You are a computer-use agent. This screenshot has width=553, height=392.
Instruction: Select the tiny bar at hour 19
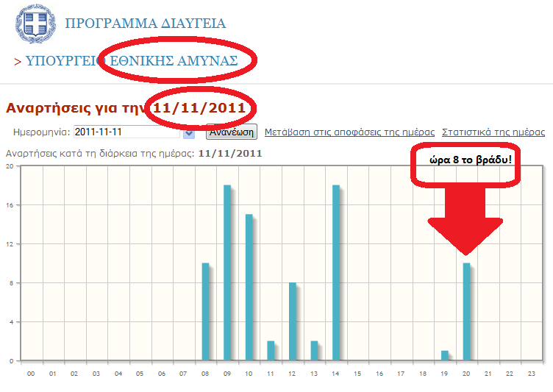[x=444, y=356]
